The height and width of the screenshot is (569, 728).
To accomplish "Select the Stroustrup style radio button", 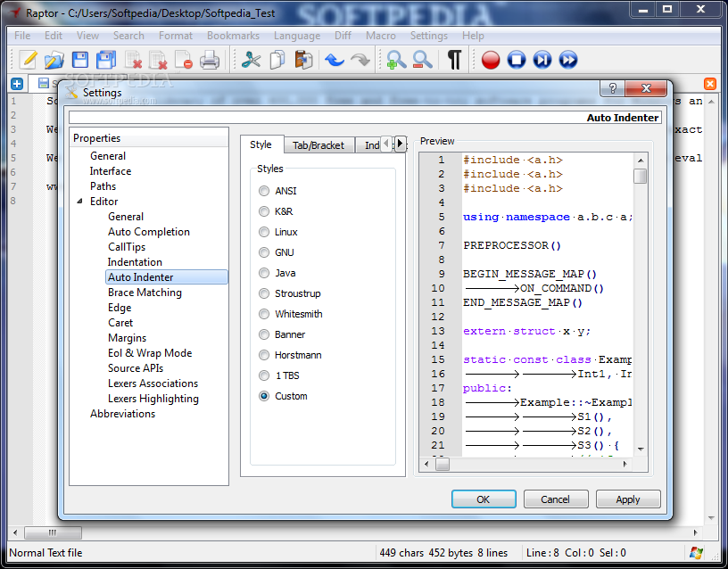I will pos(264,293).
